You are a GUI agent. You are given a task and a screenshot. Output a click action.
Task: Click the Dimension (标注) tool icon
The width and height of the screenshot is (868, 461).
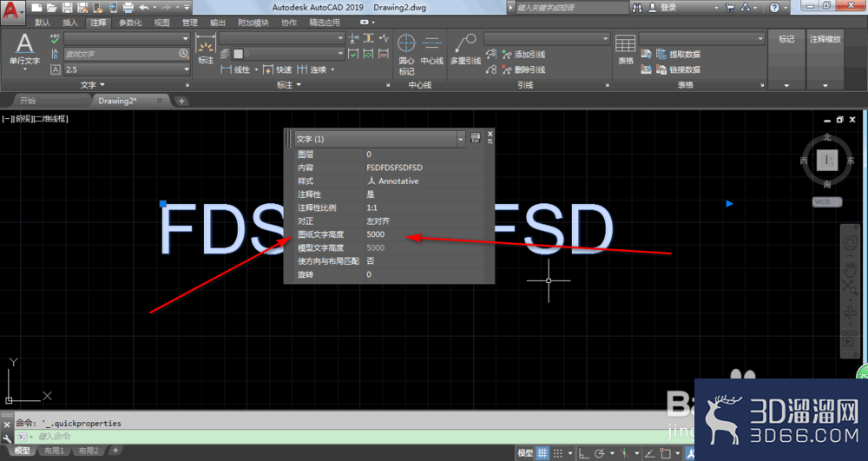point(206,49)
